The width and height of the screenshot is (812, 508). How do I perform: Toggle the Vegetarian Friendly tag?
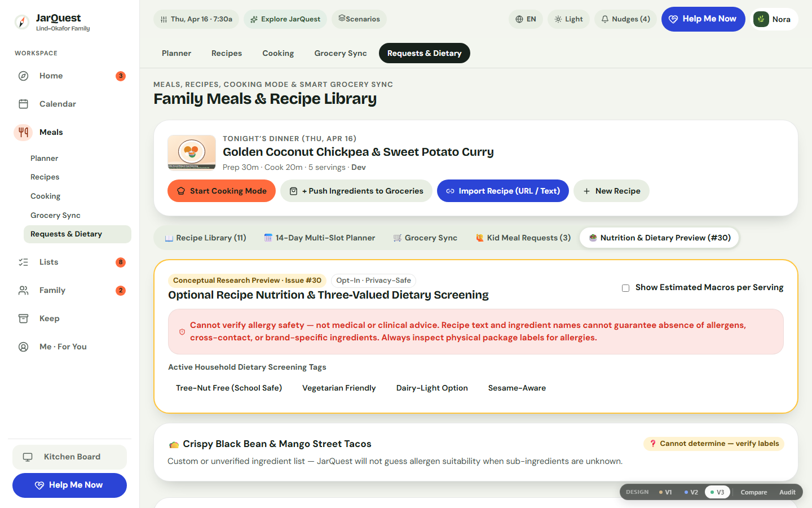click(339, 388)
